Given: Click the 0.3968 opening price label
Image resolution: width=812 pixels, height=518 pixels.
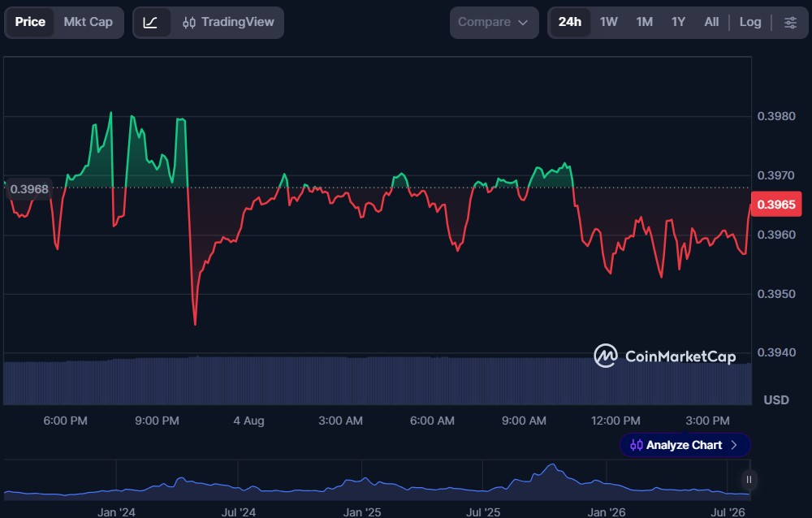Looking at the screenshot, I should (x=29, y=189).
